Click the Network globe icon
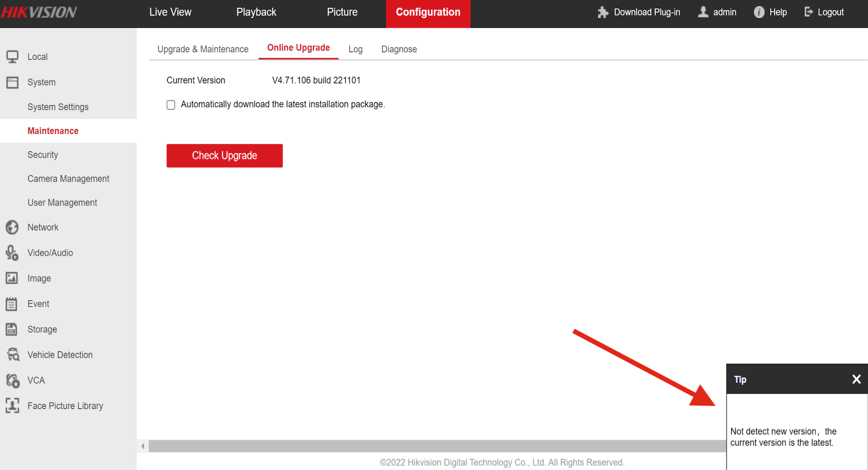Viewport: 868px width, 470px height. pyautogui.click(x=12, y=227)
